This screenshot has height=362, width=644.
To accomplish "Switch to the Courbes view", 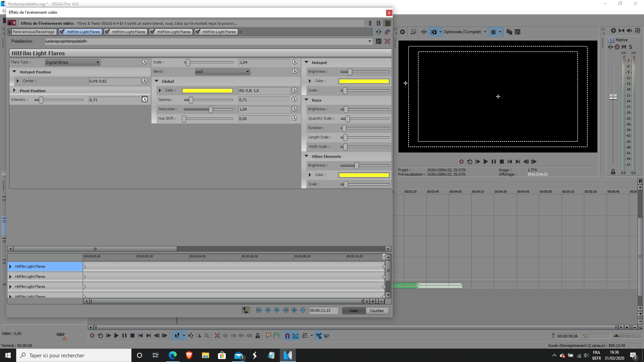I will [377, 311].
